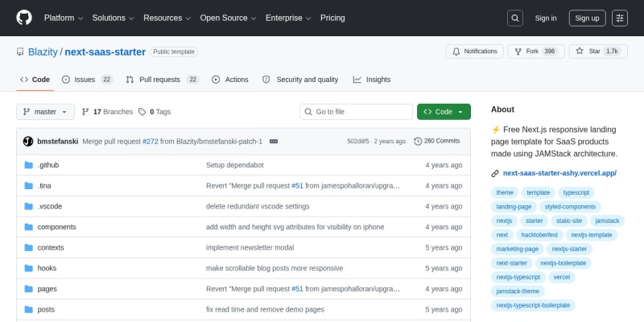
Task: Click Sign in
Action: click(546, 18)
